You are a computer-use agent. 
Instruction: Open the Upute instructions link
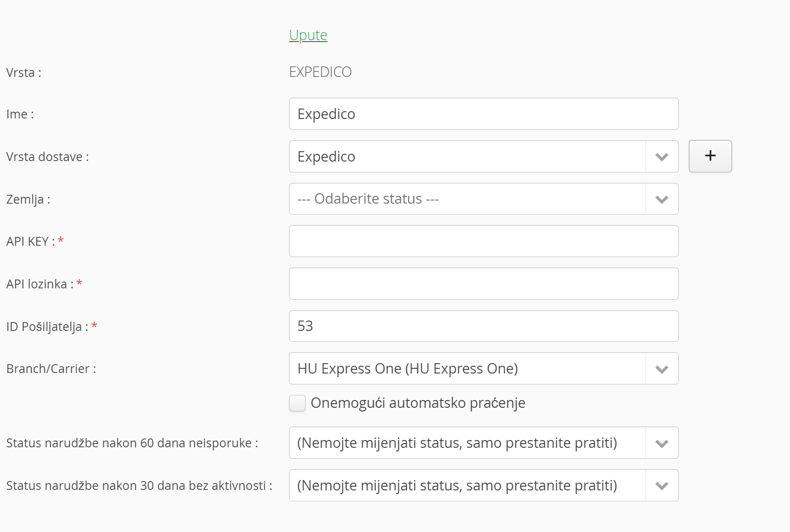pyautogui.click(x=308, y=35)
